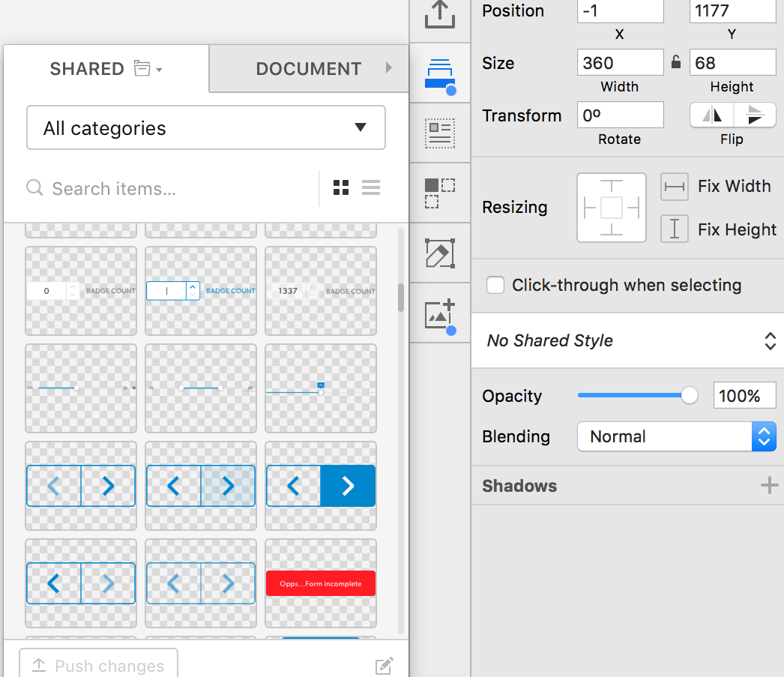The image size is (784, 677).
Task: Open the artboard edit pencil icon
Action: pos(440,253)
